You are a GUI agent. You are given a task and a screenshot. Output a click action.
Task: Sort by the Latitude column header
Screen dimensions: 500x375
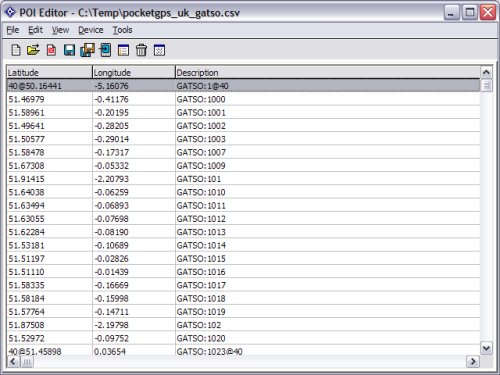[49, 72]
